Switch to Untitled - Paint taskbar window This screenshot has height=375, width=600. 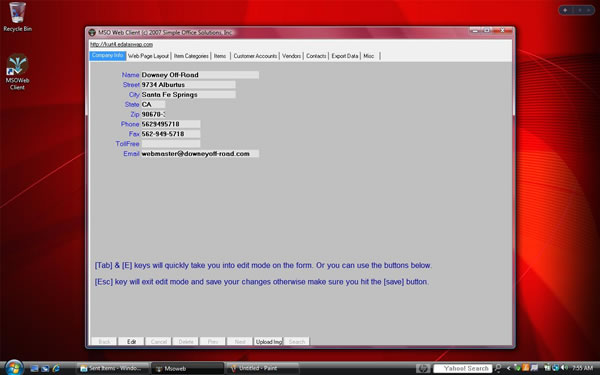pos(262,368)
